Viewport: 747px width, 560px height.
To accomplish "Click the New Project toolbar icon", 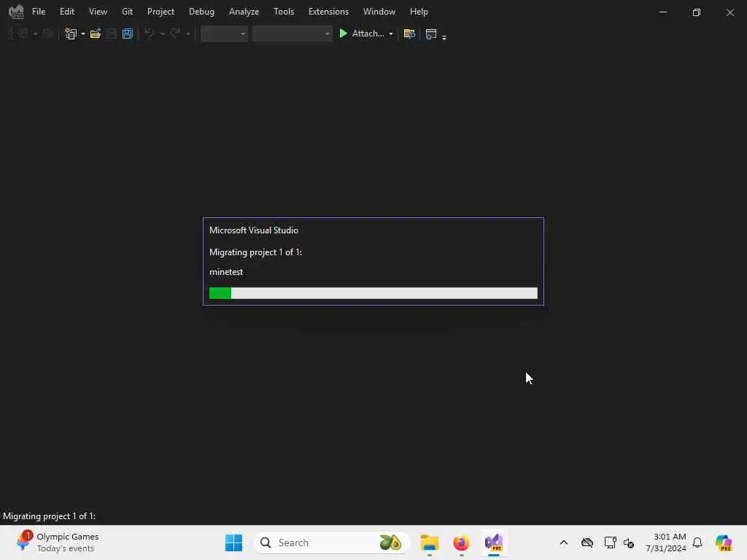I will coord(71,34).
